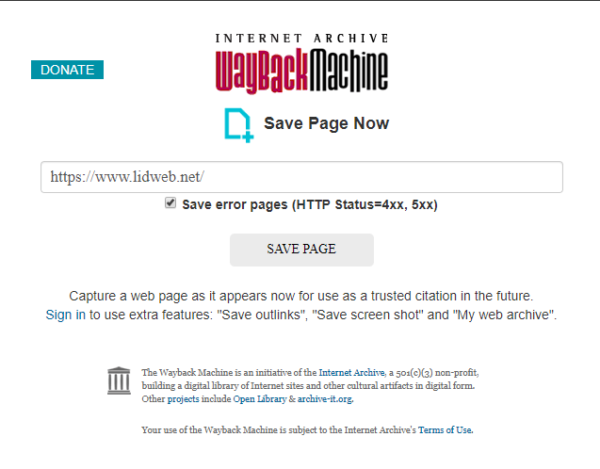Viewport: 600px width, 469px height.
Task: Click the 'Save error pages (HTTP Status=4xx, 5xx)' label
Action: (310, 205)
